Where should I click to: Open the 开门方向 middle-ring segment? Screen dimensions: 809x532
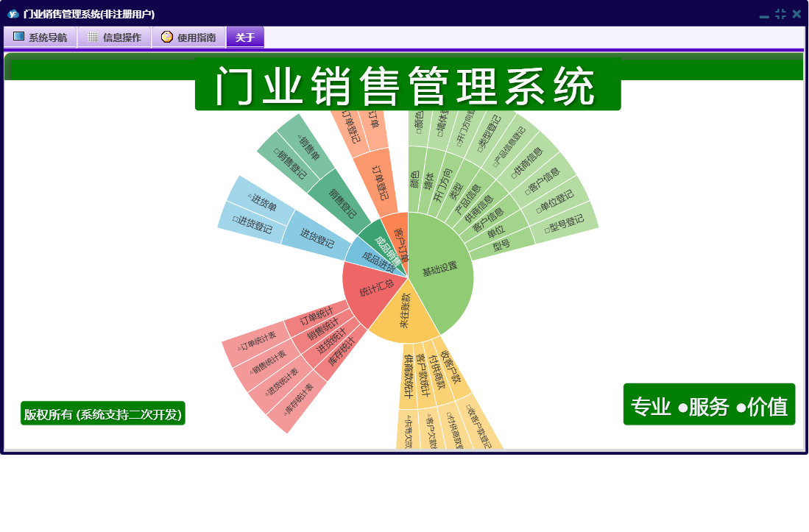coord(442,185)
